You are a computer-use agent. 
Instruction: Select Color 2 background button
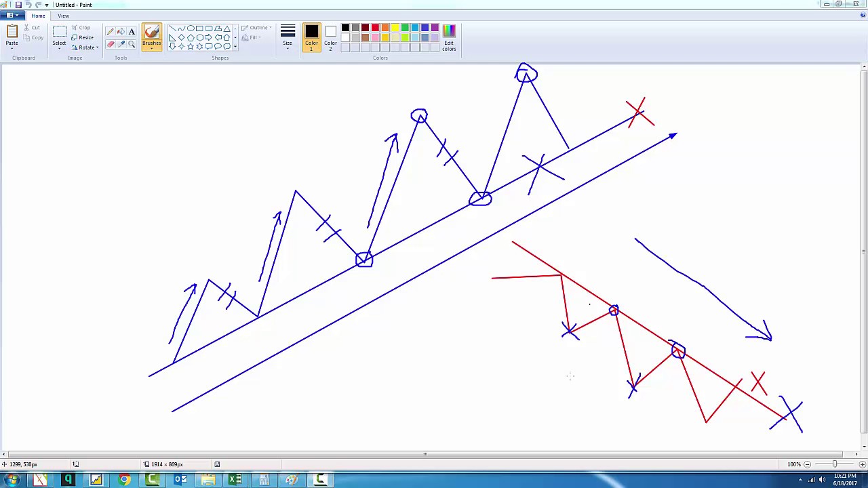point(330,37)
